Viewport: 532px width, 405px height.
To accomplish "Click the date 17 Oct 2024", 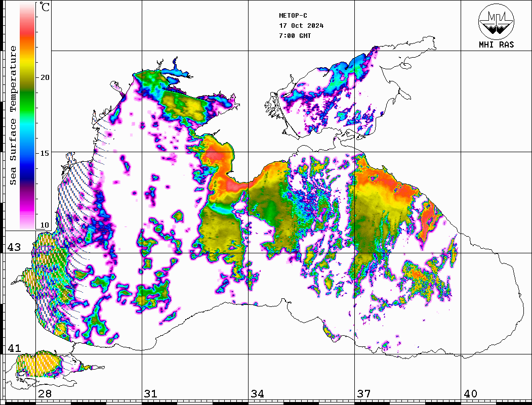I will pyautogui.click(x=301, y=26).
